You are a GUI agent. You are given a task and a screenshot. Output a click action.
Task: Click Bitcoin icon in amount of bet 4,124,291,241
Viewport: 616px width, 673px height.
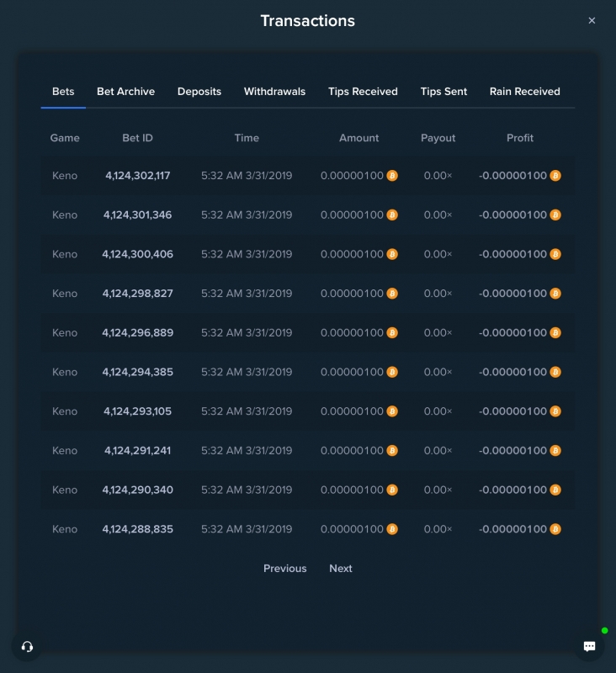pos(392,451)
